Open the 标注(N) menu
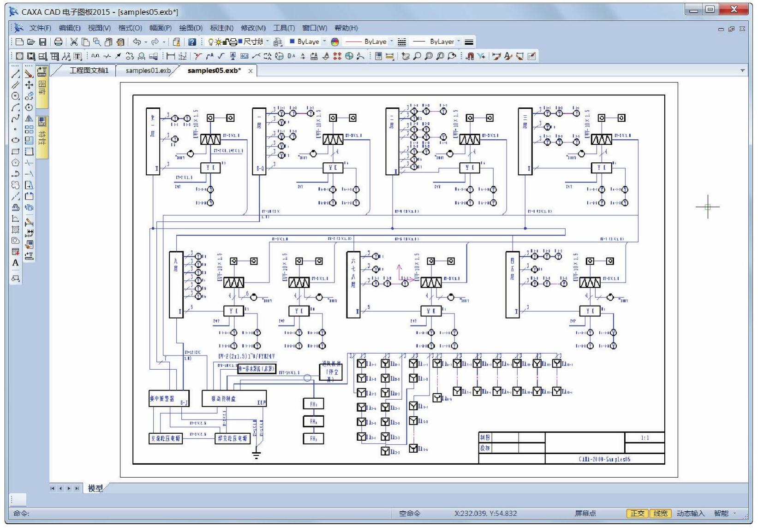 click(221, 28)
